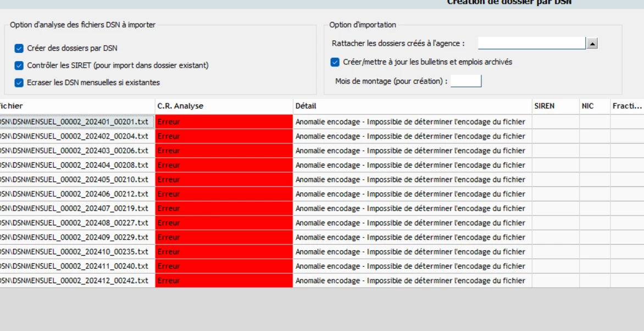Click Erreur cell for file 202401_00201

(x=224, y=122)
